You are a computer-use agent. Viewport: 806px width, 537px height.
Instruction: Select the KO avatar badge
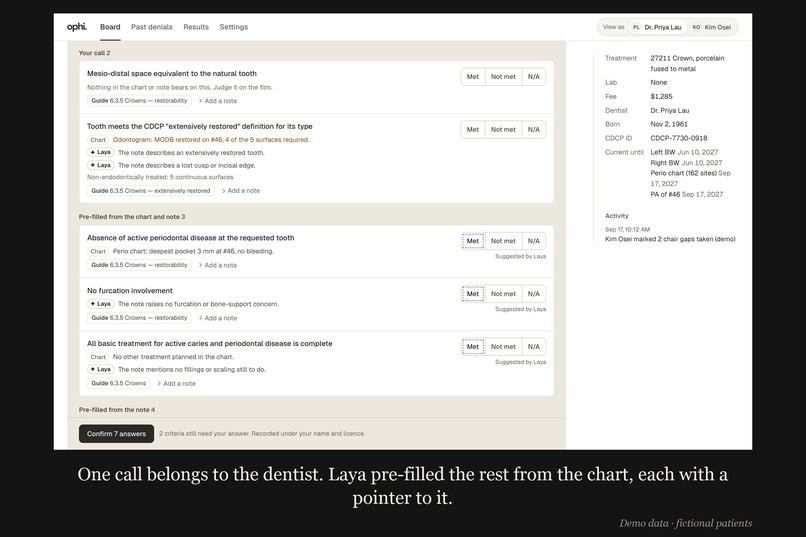[x=696, y=27]
